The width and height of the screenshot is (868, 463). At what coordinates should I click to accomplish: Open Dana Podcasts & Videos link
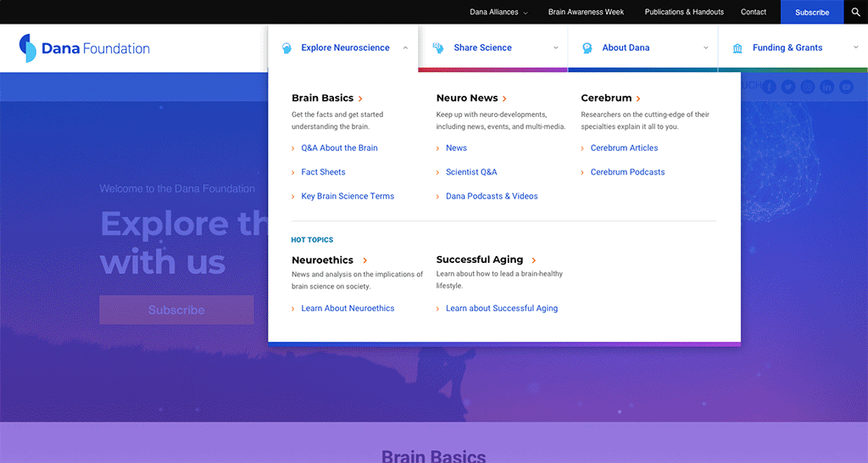pyautogui.click(x=492, y=196)
